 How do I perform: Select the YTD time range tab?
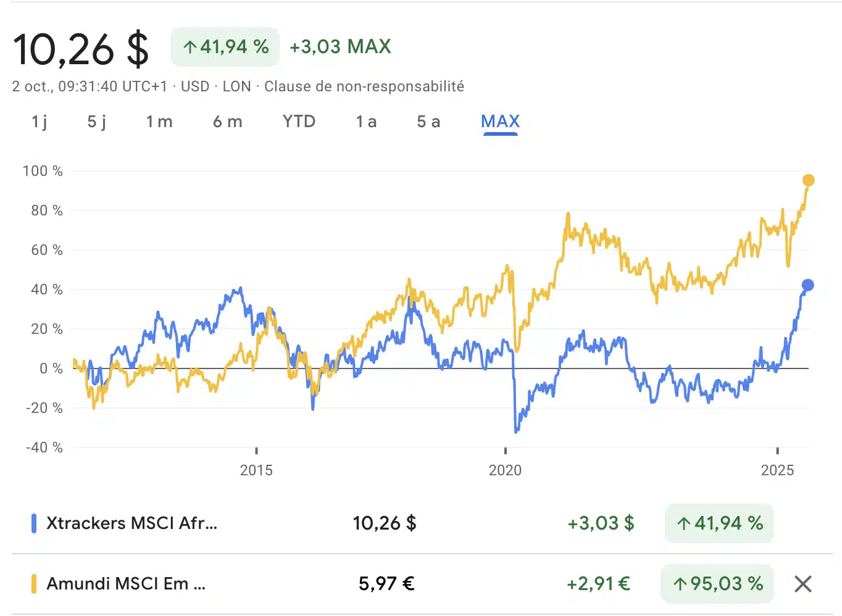click(x=299, y=122)
